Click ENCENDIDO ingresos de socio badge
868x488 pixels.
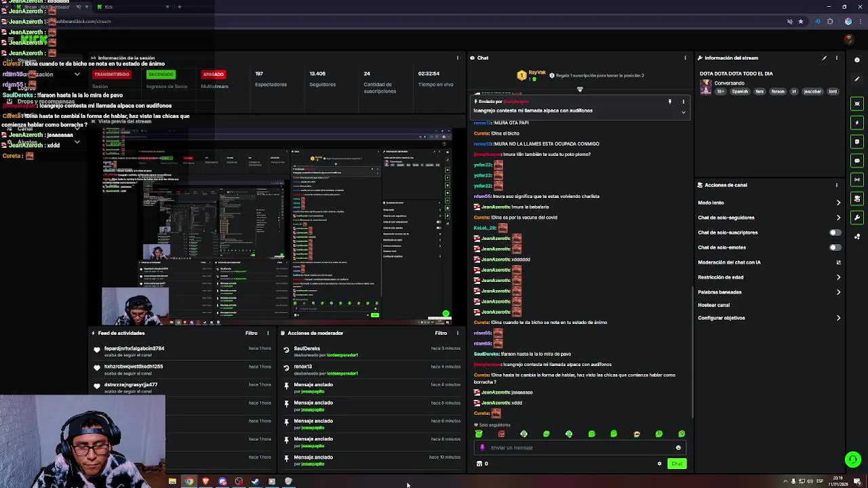click(161, 75)
